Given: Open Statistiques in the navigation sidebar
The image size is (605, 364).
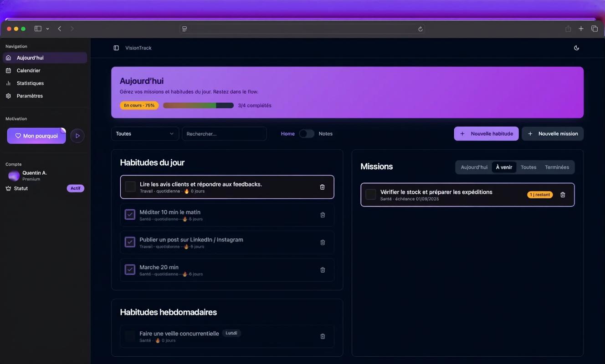Looking at the screenshot, I should tap(30, 83).
